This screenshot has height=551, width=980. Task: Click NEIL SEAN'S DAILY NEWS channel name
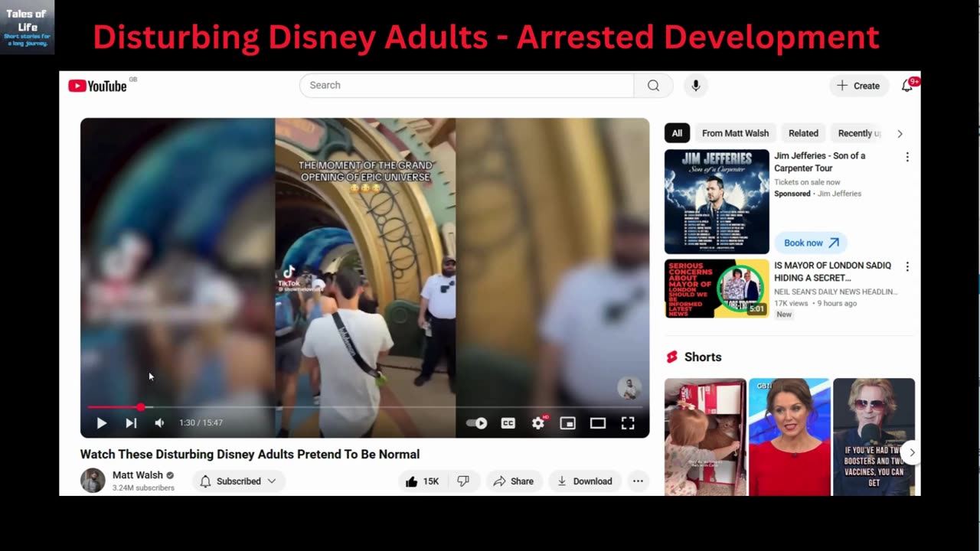pyautogui.click(x=836, y=292)
